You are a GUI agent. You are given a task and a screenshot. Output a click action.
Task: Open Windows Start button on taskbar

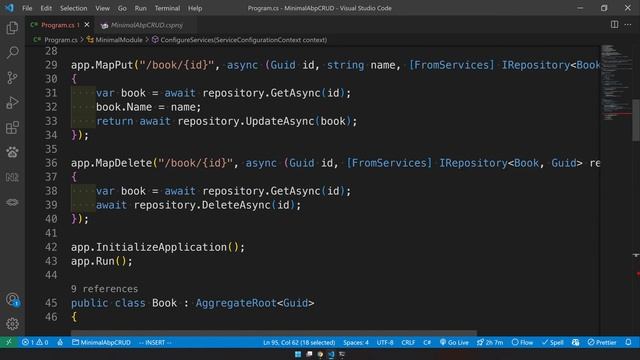pyautogui.click(x=298, y=354)
